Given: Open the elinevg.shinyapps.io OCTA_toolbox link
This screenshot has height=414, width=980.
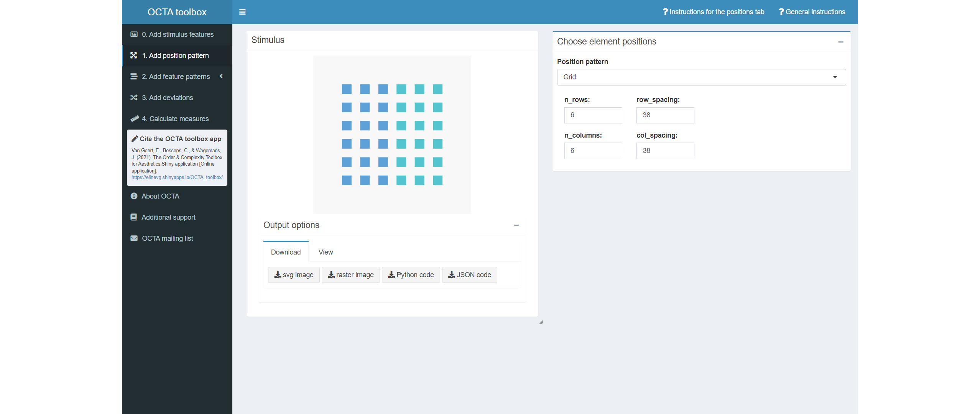Looking at the screenshot, I should [x=177, y=177].
